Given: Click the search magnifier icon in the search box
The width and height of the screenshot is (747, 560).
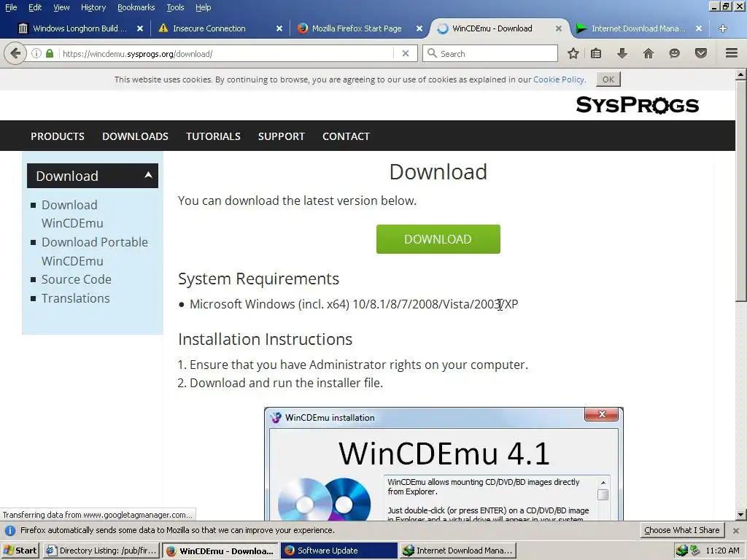Looking at the screenshot, I should [432, 53].
